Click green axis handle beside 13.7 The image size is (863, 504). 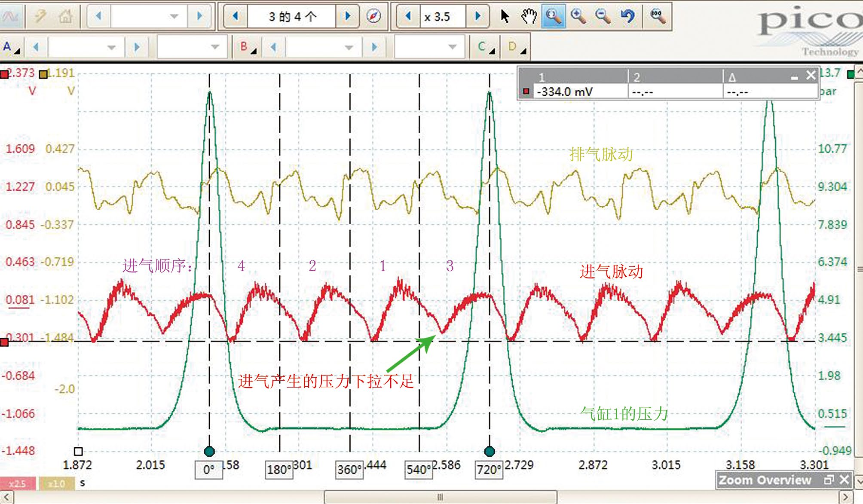coord(850,75)
